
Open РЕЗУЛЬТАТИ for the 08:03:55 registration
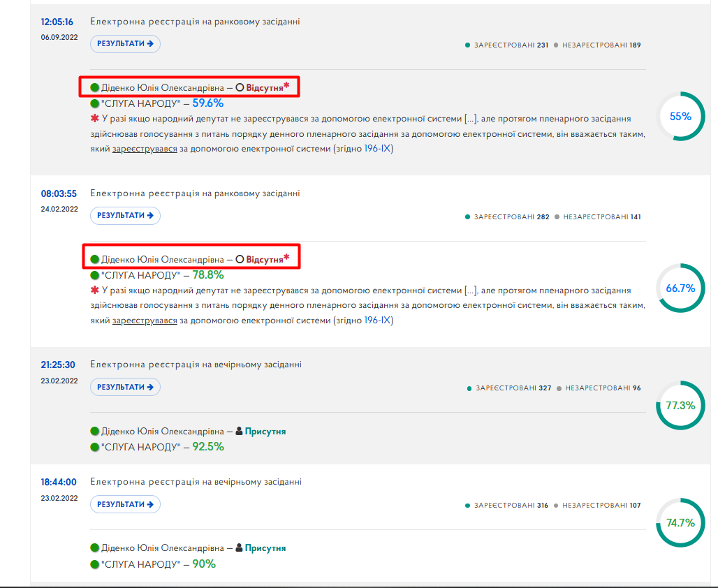125,216
